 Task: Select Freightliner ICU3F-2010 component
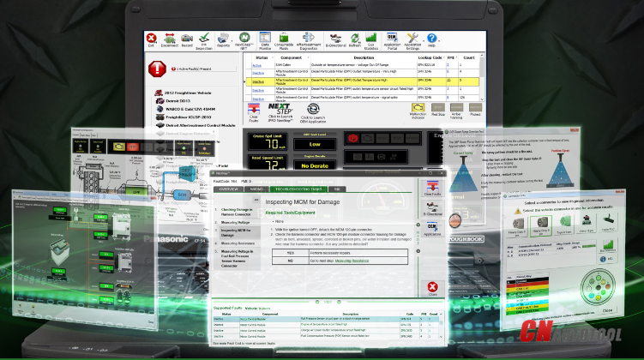tap(184, 117)
